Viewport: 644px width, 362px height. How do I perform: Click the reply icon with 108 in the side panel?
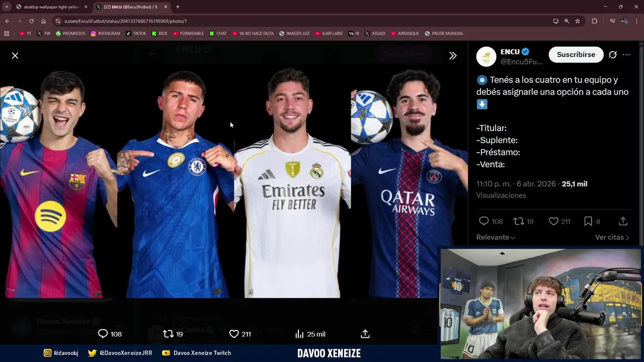[x=491, y=221]
